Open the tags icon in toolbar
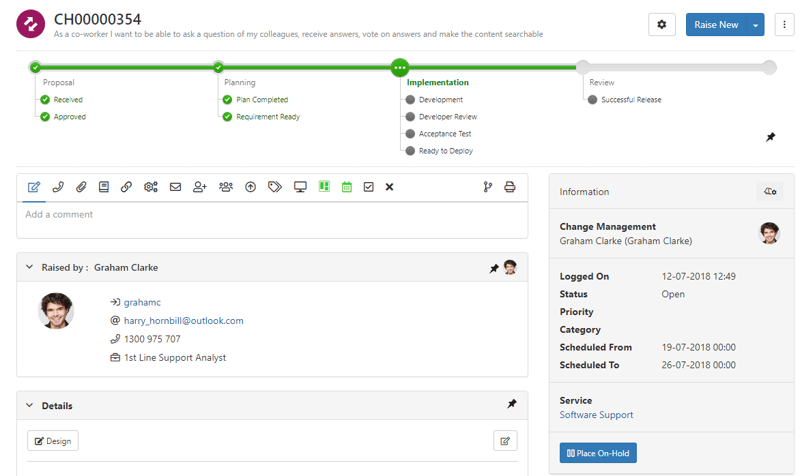 tap(275, 187)
